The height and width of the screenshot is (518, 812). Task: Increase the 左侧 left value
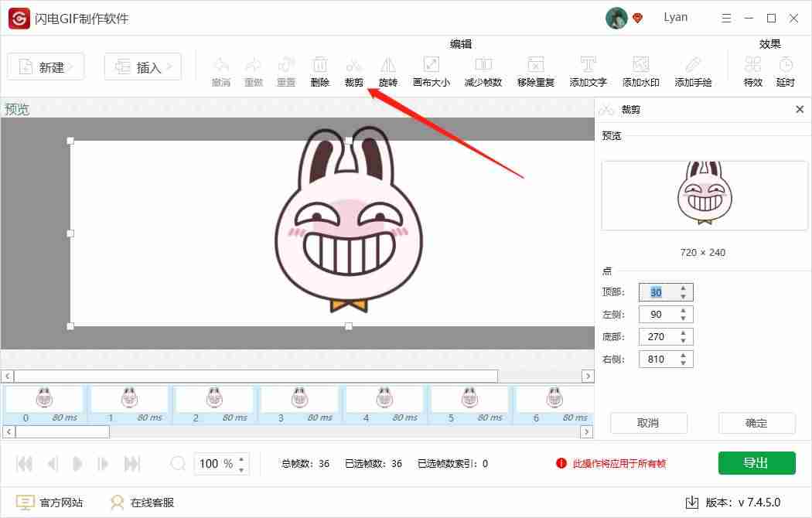point(684,311)
